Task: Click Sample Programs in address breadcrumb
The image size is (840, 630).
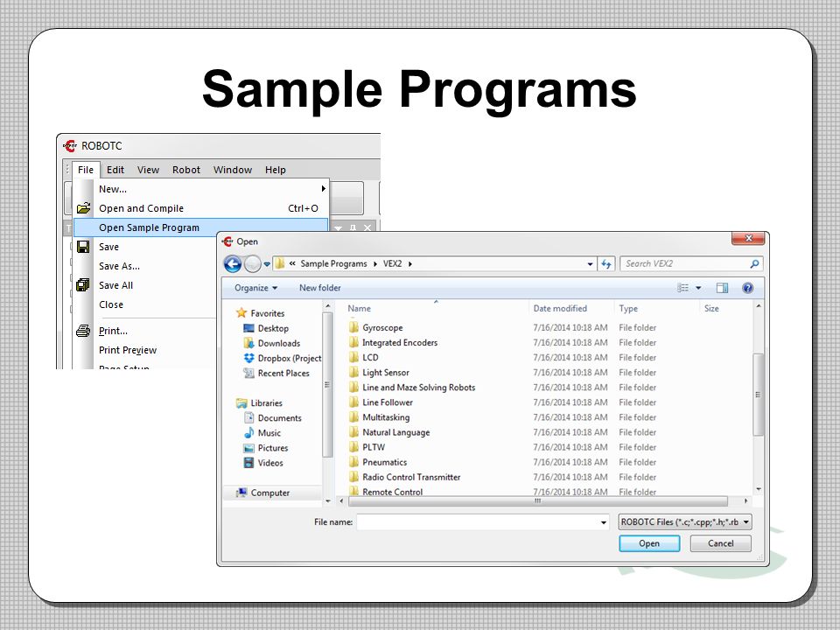Action: (x=333, y=263)
